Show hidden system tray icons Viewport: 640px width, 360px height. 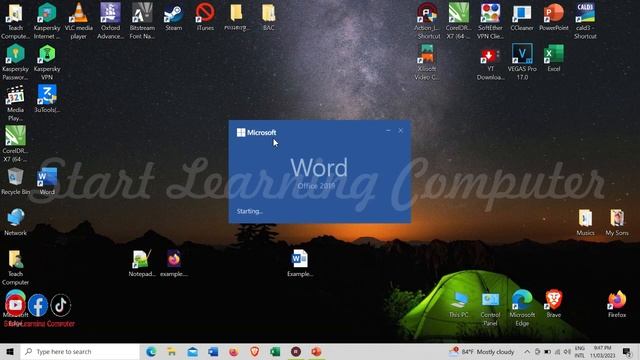click(x=527, y=351)
